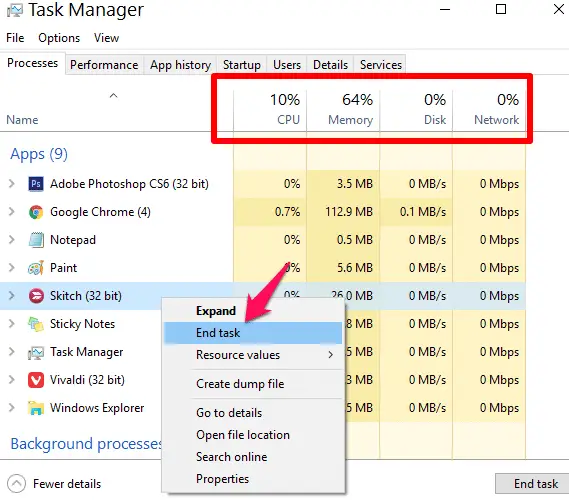This screenshot has height=502, width=569.
Task: Click the Task Manager row icon
Action: click(x=36, y=352)
